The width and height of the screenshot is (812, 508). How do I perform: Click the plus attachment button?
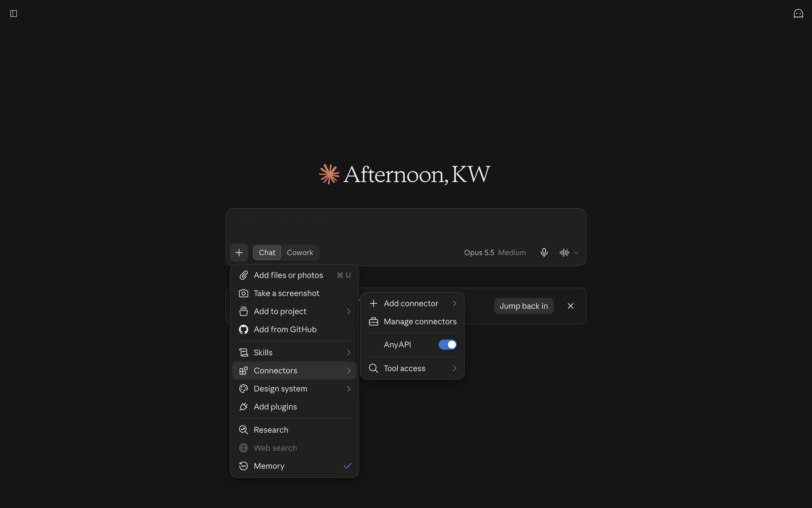[239, 252]
